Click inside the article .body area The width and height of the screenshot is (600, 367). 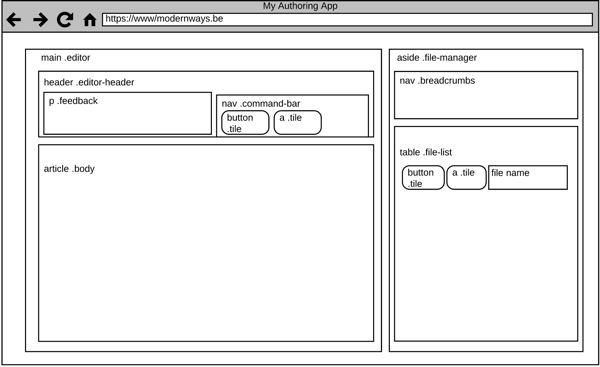click(206, 243)
